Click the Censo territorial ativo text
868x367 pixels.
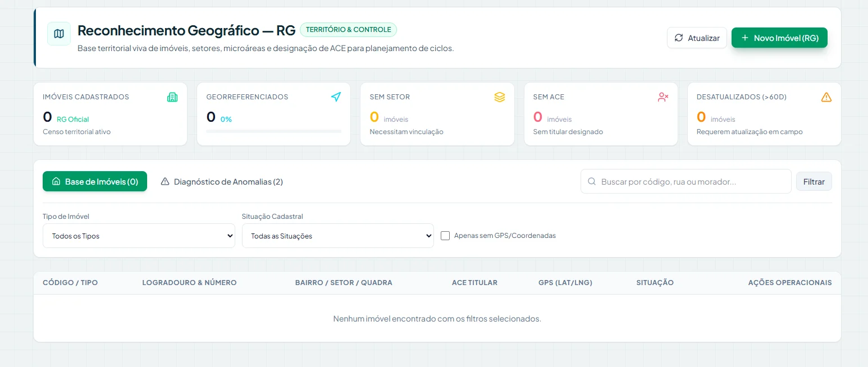click(x=77, y=132)
